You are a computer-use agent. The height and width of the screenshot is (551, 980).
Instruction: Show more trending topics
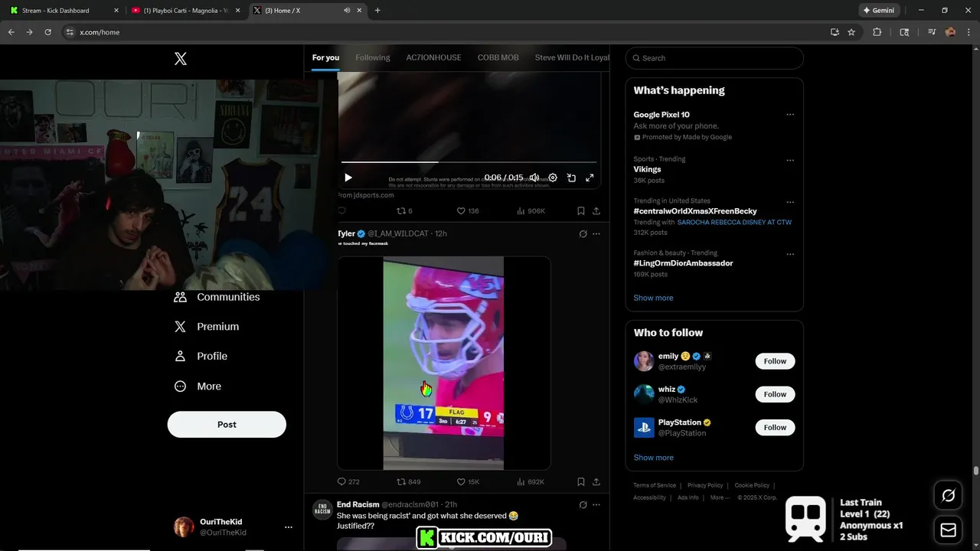point(653,298)
